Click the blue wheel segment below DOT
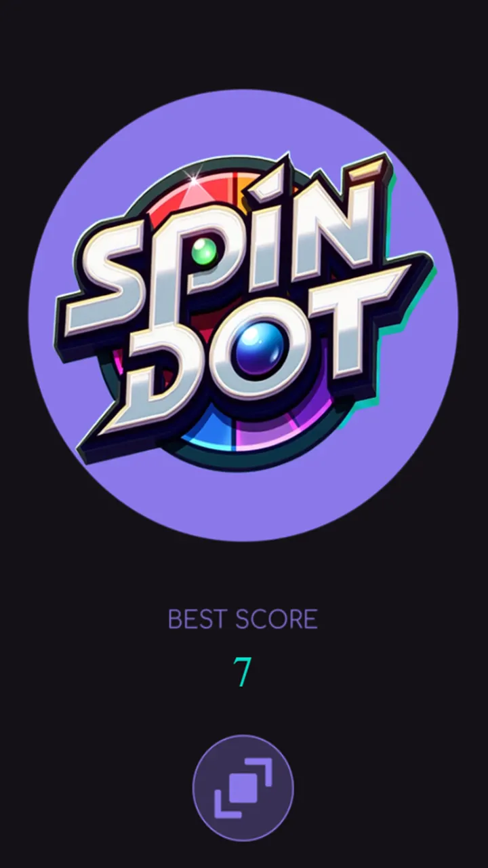 (213, 434)
